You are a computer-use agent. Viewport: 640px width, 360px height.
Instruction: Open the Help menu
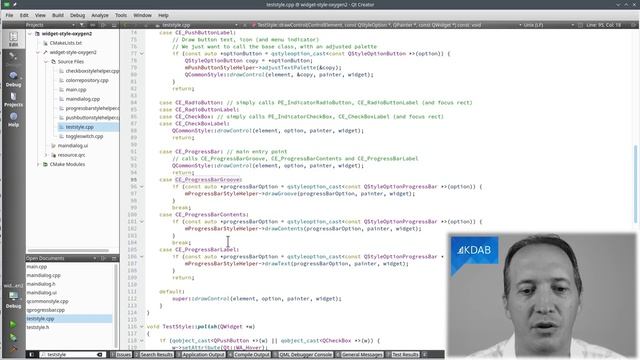(163, 15)
